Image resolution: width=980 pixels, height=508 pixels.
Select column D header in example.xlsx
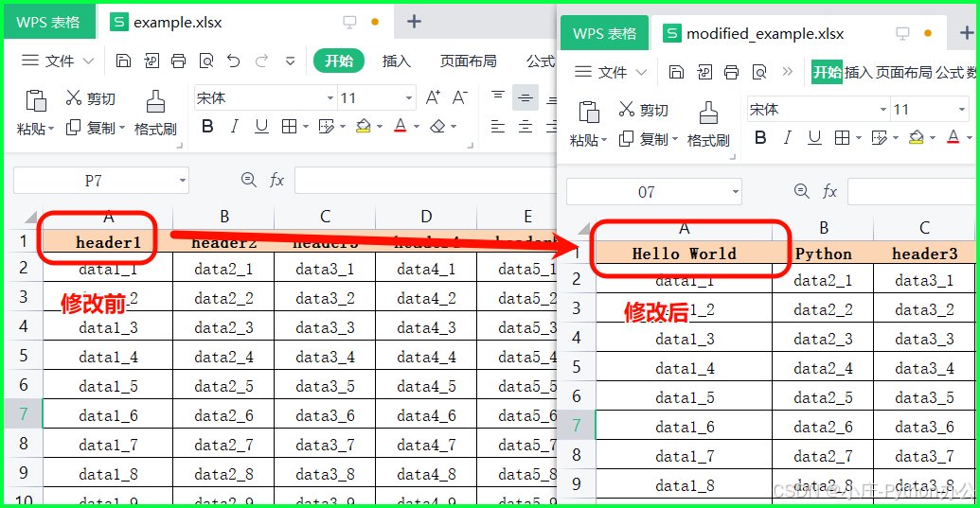[426, 218]
